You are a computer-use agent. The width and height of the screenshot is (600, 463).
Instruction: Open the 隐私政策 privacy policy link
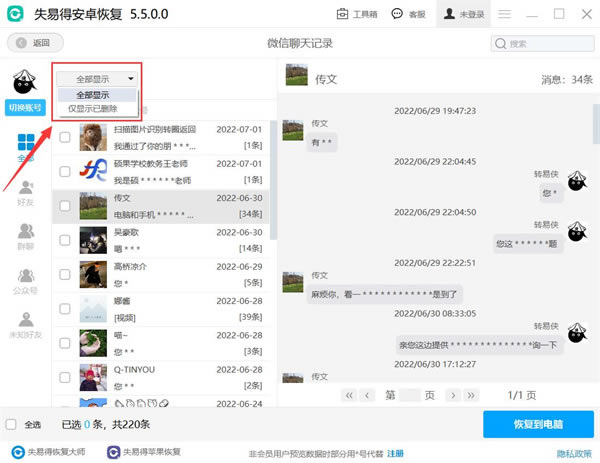pyautogui.click(x=574, y=454)
